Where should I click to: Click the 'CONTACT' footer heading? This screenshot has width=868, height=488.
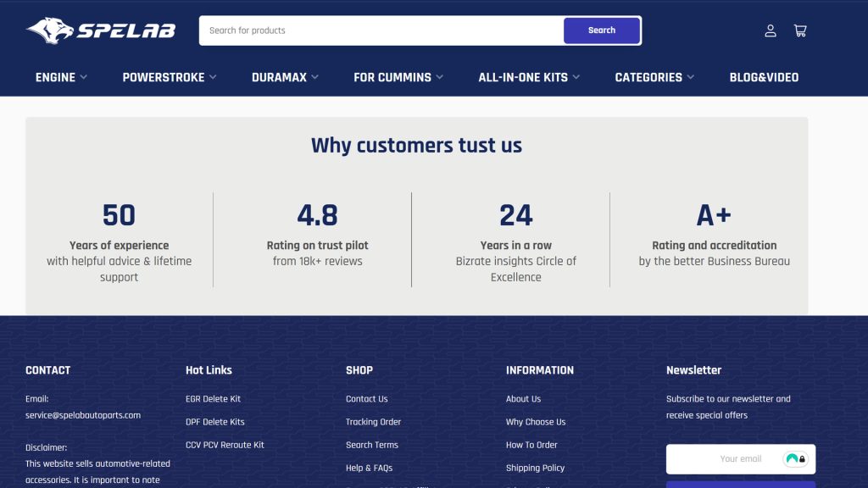point(47,370)
